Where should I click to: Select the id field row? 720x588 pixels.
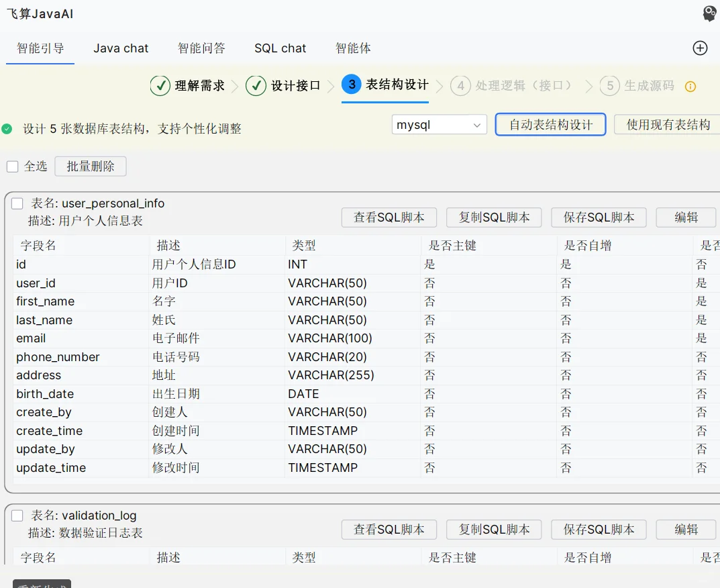tap(367, 264)
